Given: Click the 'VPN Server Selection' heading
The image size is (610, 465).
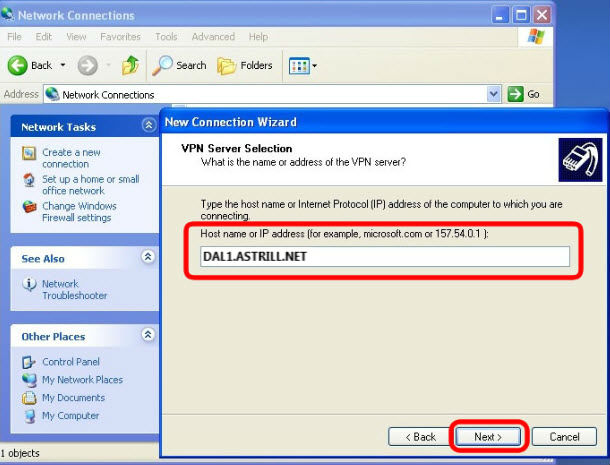Looking at the screenshot, I should [x=237, y=148].
